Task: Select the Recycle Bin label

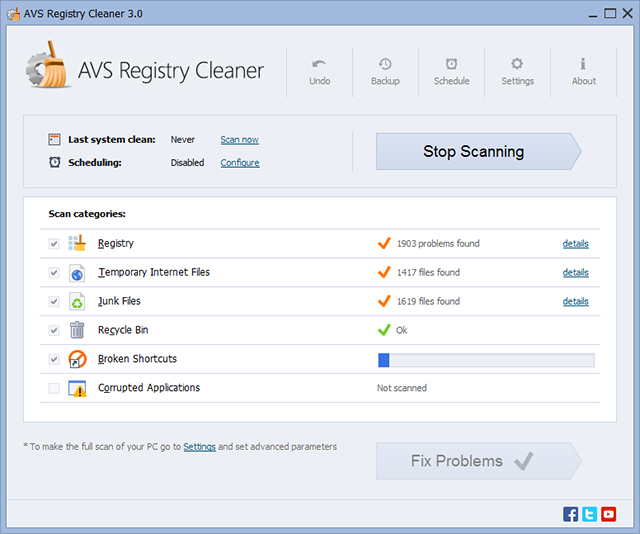Action: coord(123,330)
